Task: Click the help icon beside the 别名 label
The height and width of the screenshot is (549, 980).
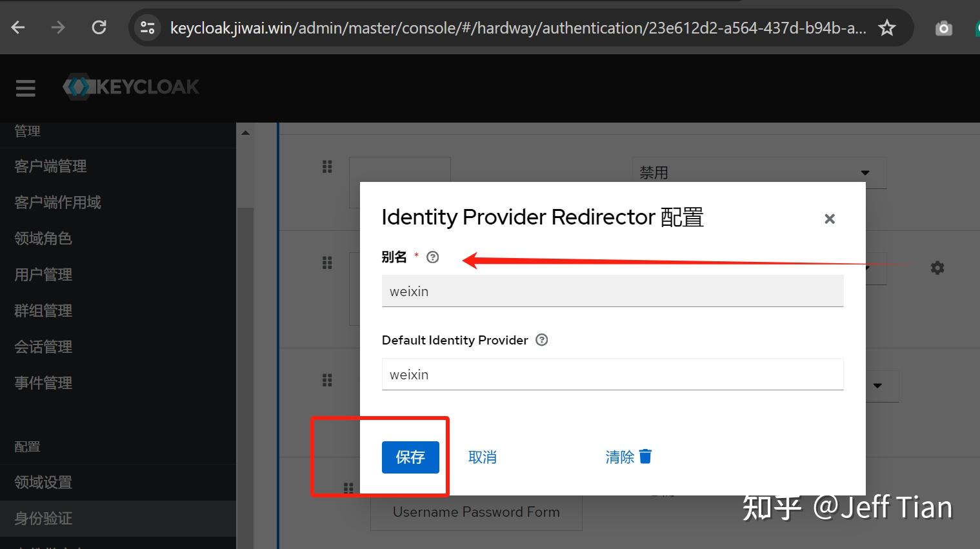Action: (432, 257)
